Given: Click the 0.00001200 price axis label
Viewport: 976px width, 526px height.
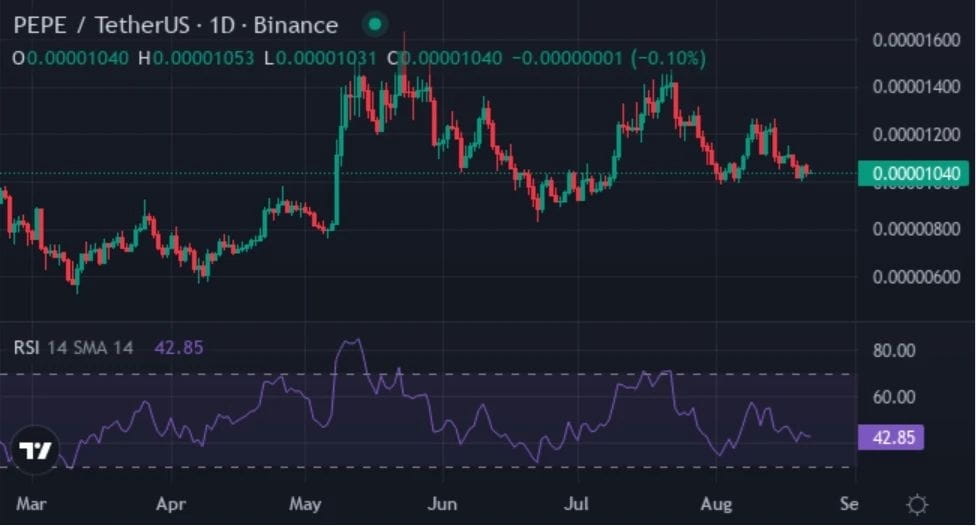Looking at the screenshot, I should click(916, 134).
